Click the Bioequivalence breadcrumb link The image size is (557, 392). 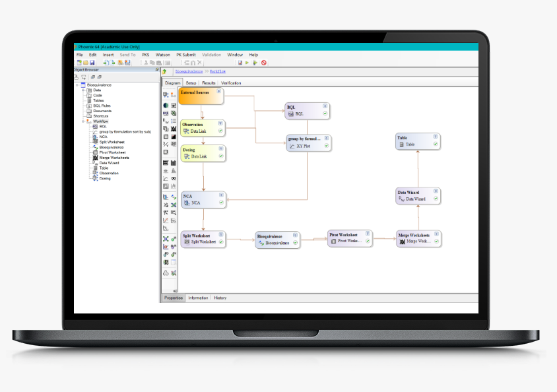pyautogui.click(x=189, y=71)
